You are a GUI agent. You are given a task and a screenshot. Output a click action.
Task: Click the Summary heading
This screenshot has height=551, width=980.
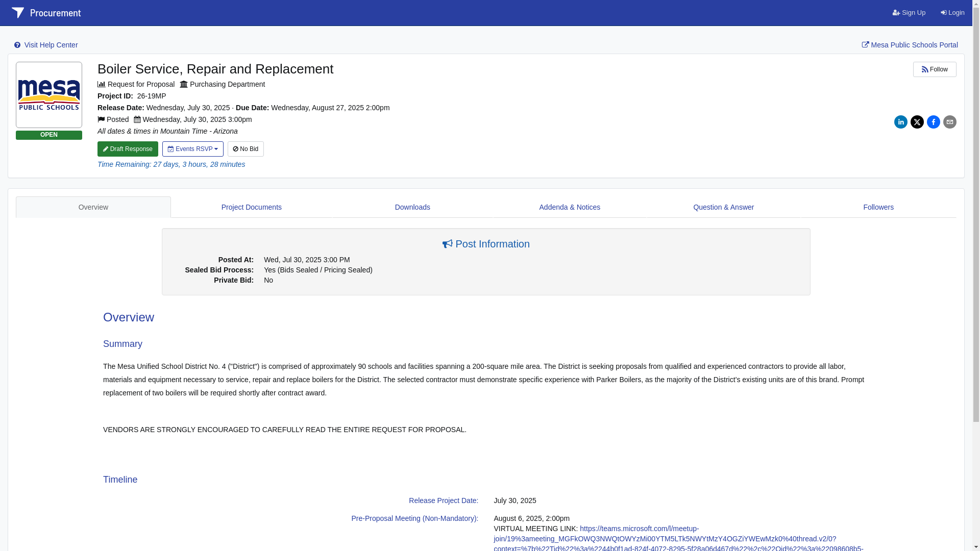(123, 344)
